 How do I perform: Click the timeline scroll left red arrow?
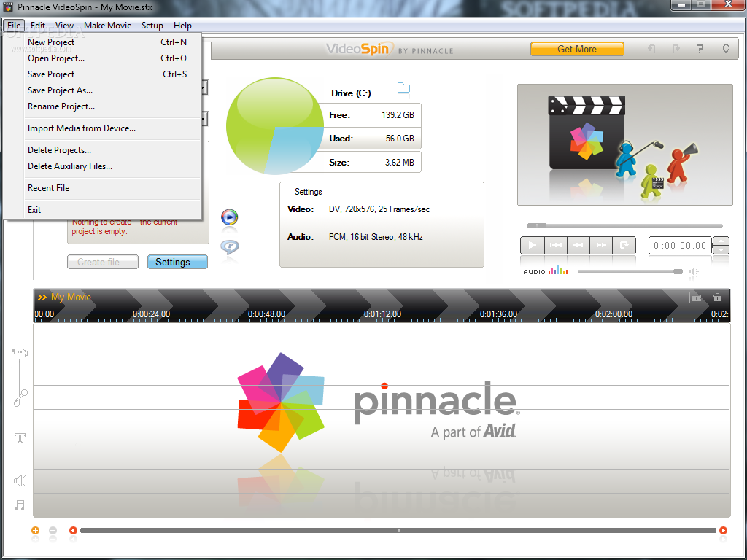[x=73, y=531]
